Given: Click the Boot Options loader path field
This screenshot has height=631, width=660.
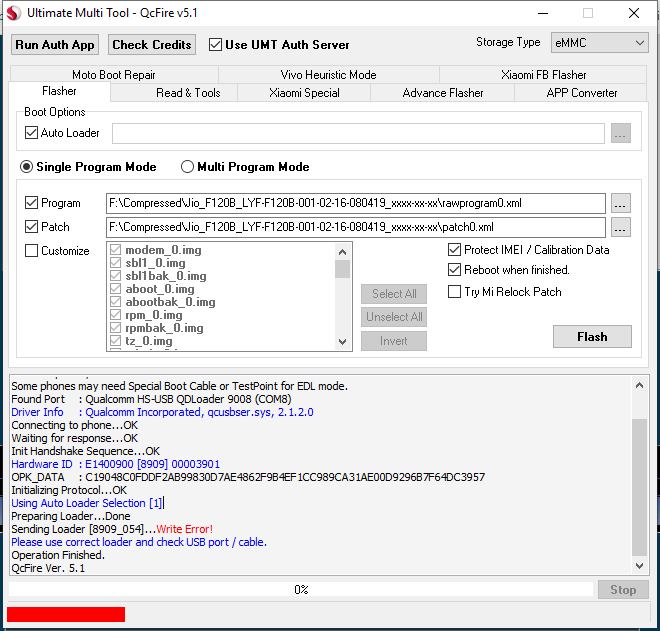Looking at the screenshot, I should click(358, 133).
